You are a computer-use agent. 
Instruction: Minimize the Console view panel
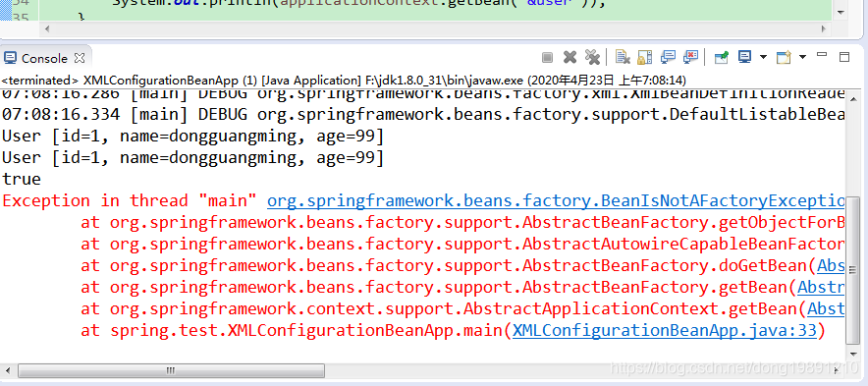822,55
